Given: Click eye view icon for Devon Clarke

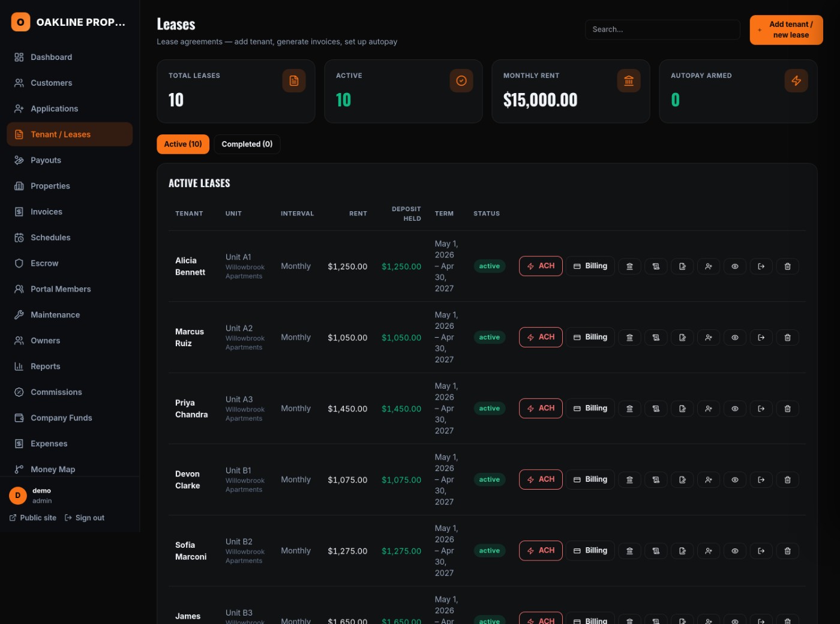Looking at the screenshot, I should coord(735,480).
